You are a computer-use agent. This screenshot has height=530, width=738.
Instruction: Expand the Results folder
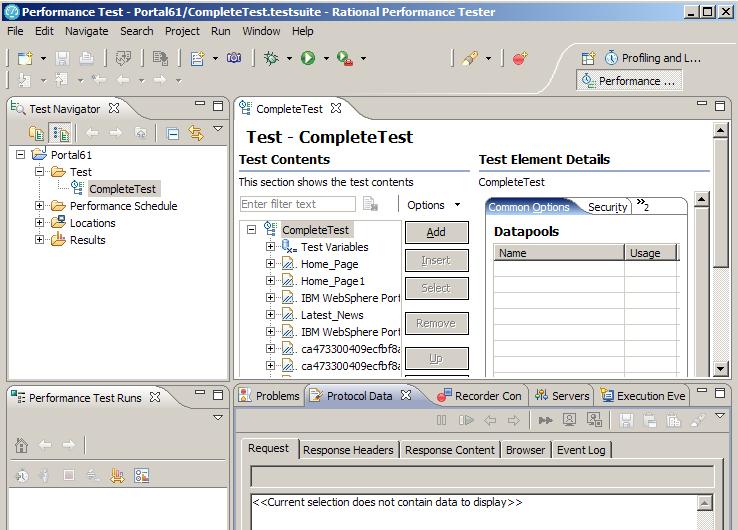[x=40, y=240]
